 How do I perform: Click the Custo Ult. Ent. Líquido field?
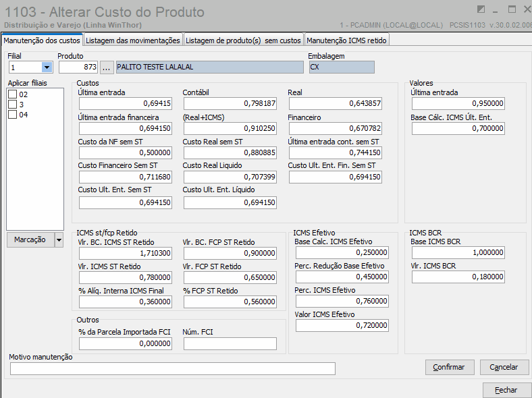point(230,203)
